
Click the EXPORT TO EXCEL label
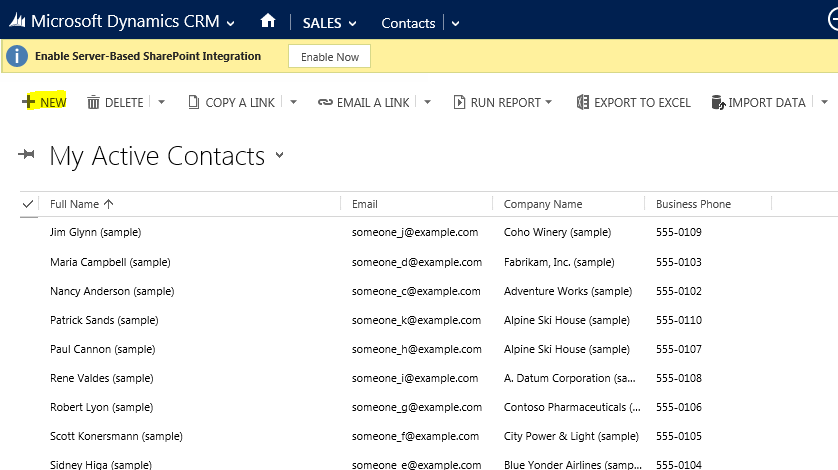tap(642, 102)
